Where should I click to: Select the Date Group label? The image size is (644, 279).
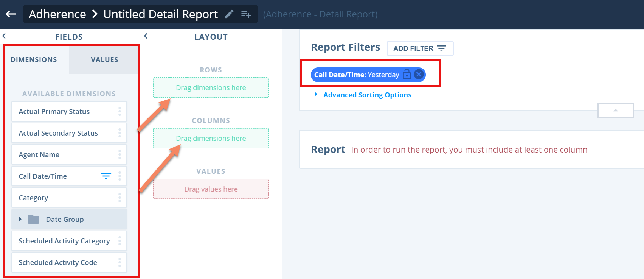[65, 219]
